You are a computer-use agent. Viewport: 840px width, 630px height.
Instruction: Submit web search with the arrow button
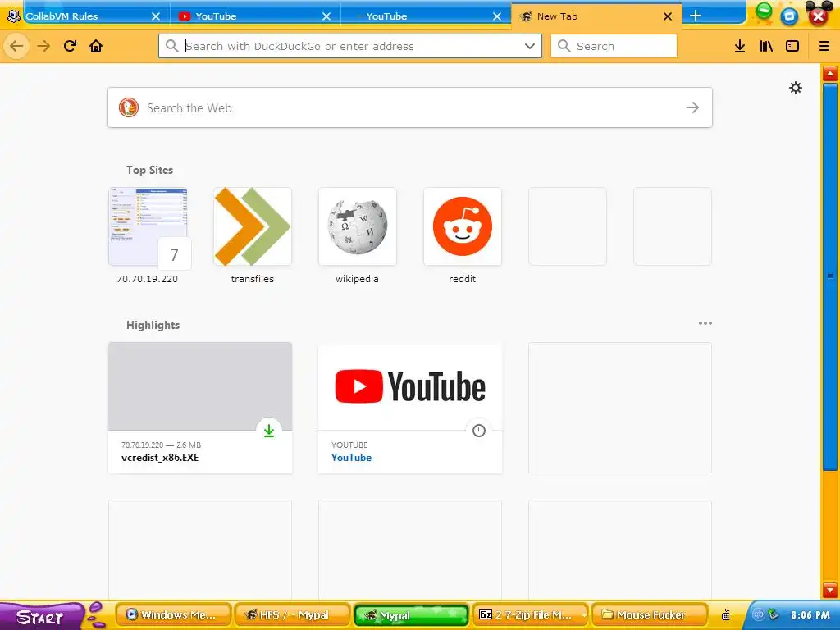pyautogui.click(x=692, y=107)
